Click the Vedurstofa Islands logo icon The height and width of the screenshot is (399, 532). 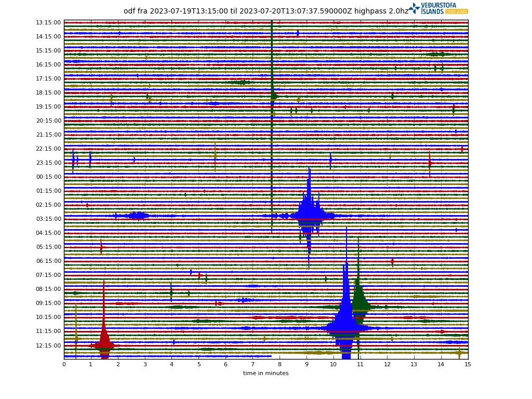pos(414,8)
